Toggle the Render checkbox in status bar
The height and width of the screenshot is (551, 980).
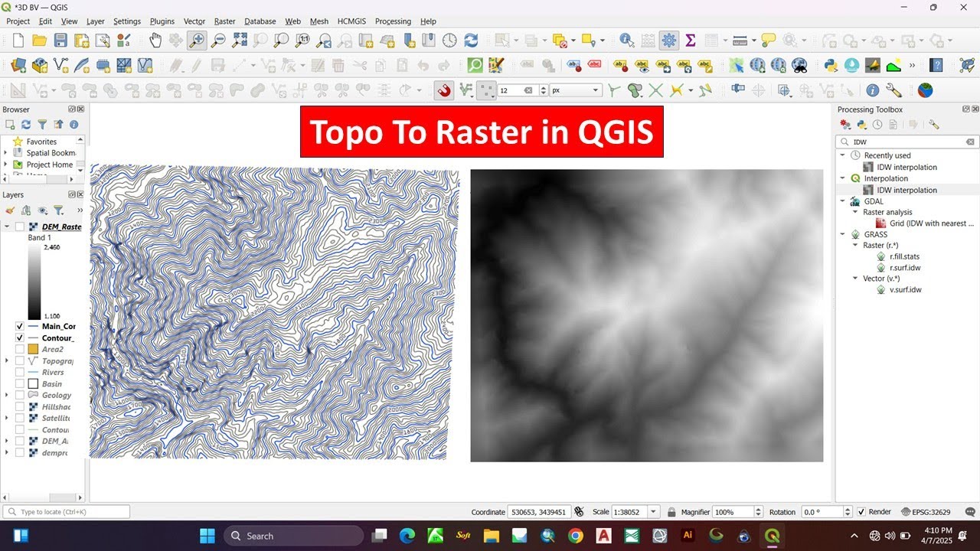point(861,512)
